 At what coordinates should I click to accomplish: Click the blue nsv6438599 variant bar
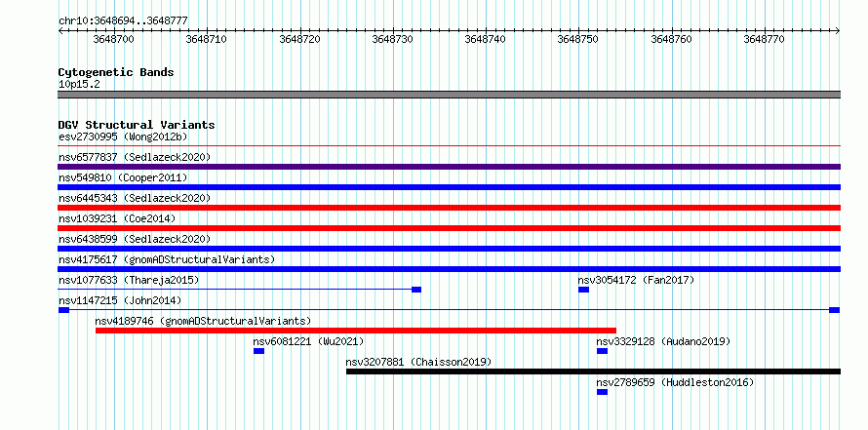coord(449,249)
